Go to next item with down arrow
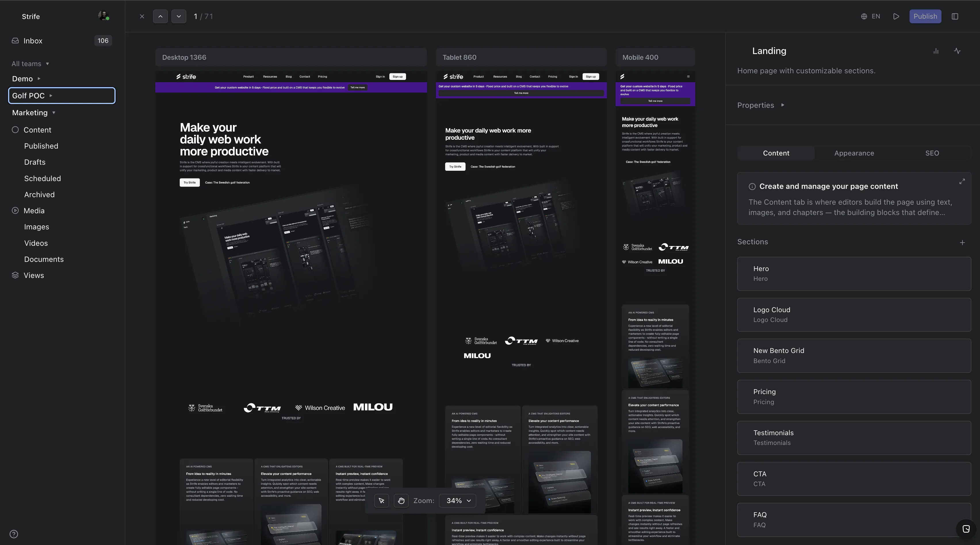This screenshot has width=980, height=545. [178, 16]
